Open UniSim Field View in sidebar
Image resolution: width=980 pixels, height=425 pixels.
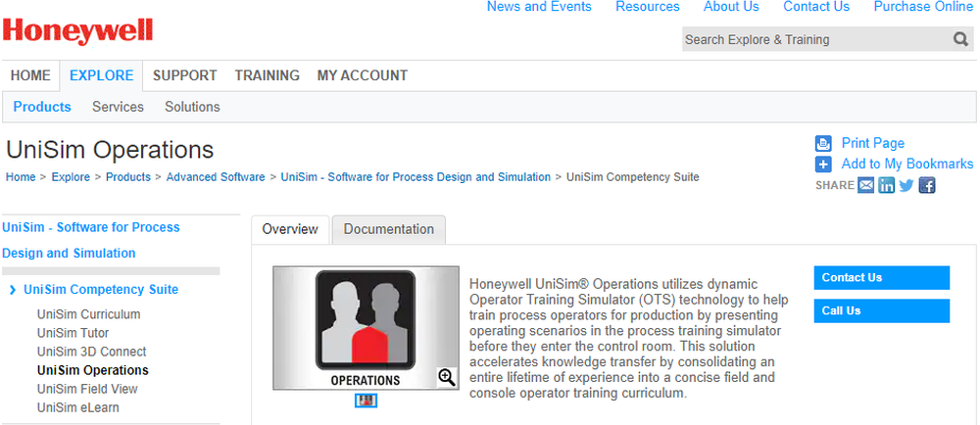tap(87, 389)
